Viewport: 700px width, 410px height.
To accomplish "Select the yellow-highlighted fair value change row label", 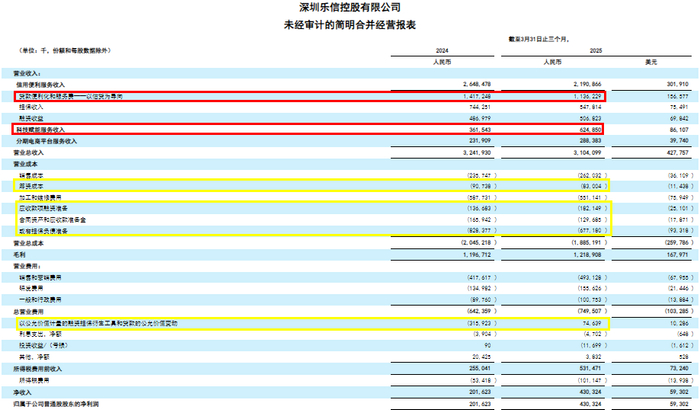I will [x=98, y=323].
